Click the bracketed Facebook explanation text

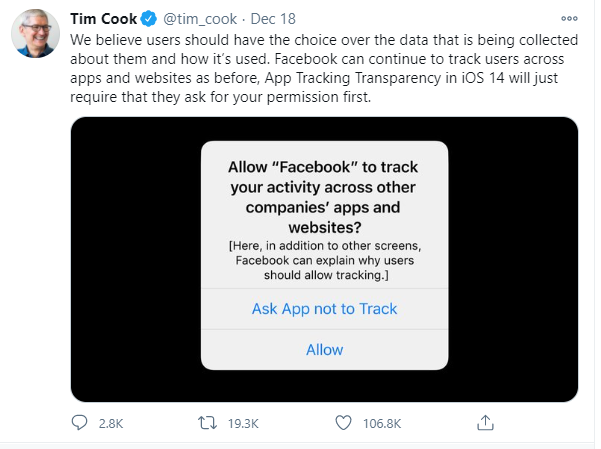pyautogui.click(x=325, y=260)
